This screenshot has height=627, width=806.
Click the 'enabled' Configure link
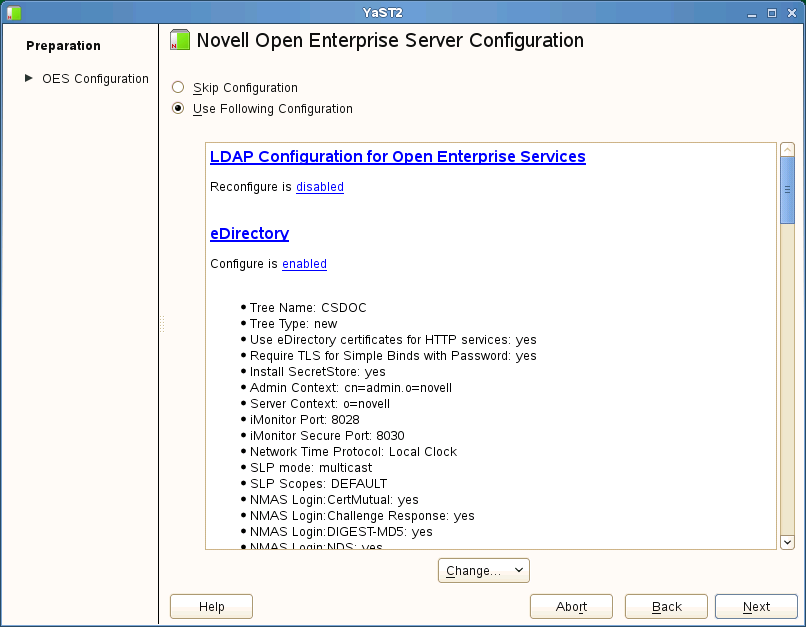coord(304,264)
